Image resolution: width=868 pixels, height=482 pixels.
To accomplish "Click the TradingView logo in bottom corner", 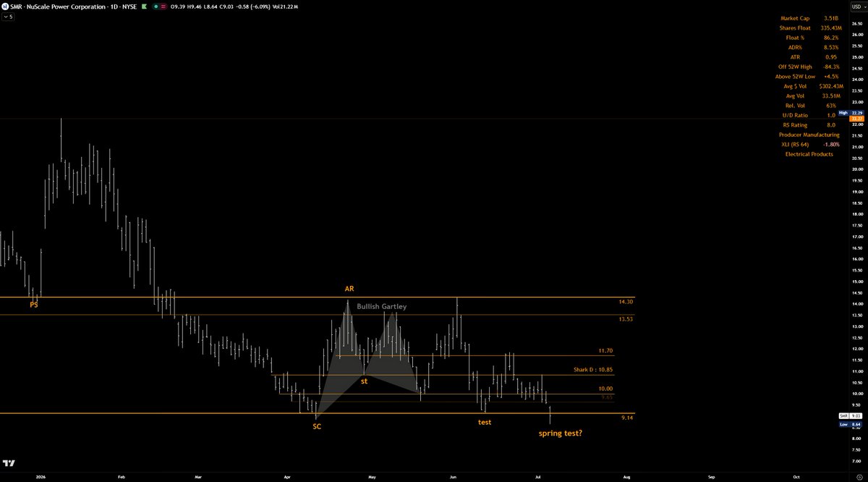I will point(9,465).
